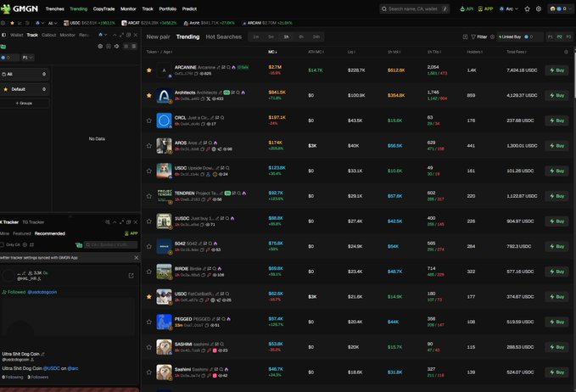The width and height of the screenshot is (576, 392).
Task: Click the grid layout icon next to Only CA
Action: pos(32,244)
